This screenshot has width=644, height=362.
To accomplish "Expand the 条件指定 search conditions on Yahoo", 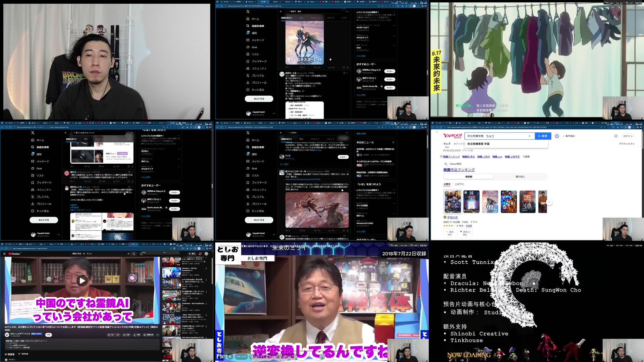I will (569, 136).
